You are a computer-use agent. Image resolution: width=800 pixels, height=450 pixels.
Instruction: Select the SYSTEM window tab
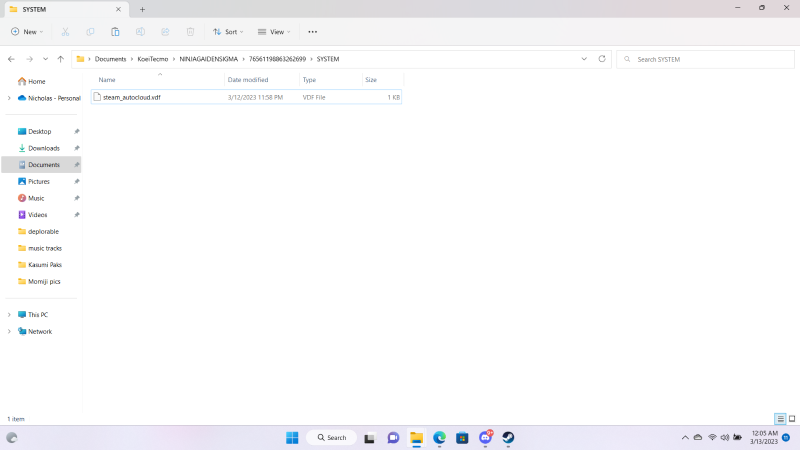(x=66, y=9)
